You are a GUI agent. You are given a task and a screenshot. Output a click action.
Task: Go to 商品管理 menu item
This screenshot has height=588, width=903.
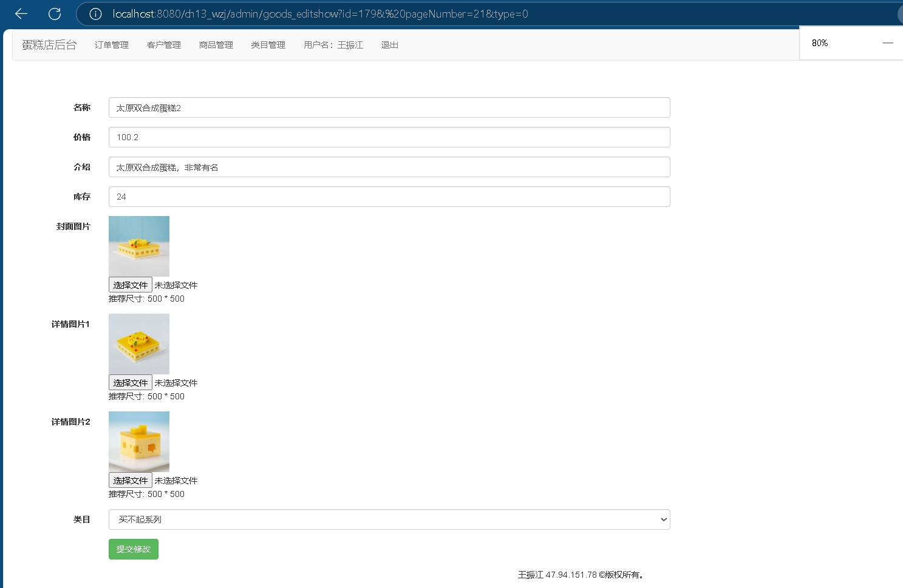[x=216, y=45]
